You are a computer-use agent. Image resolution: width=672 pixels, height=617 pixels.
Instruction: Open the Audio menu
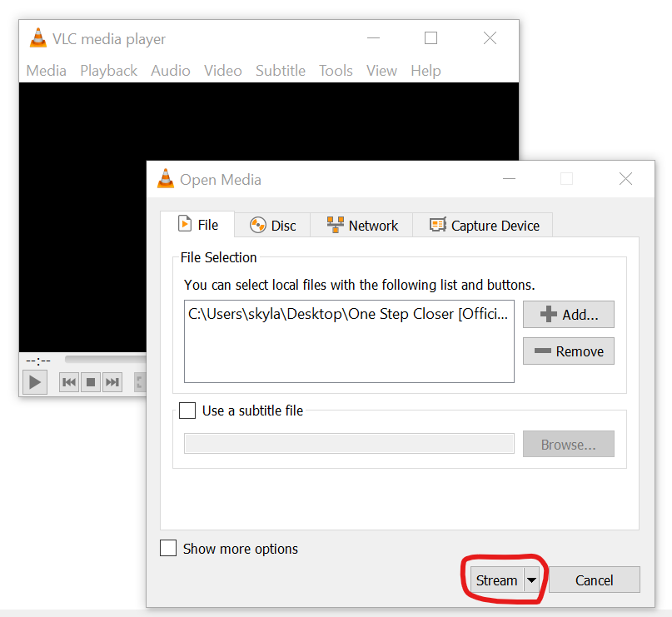click(x=170, y=71)
